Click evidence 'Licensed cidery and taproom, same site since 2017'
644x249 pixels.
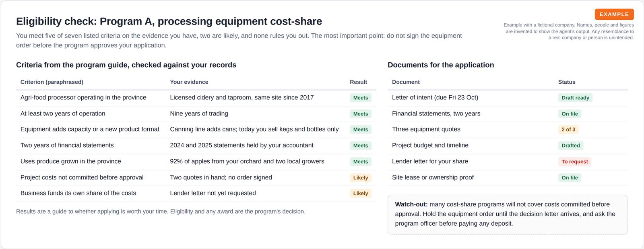point(242,97)
